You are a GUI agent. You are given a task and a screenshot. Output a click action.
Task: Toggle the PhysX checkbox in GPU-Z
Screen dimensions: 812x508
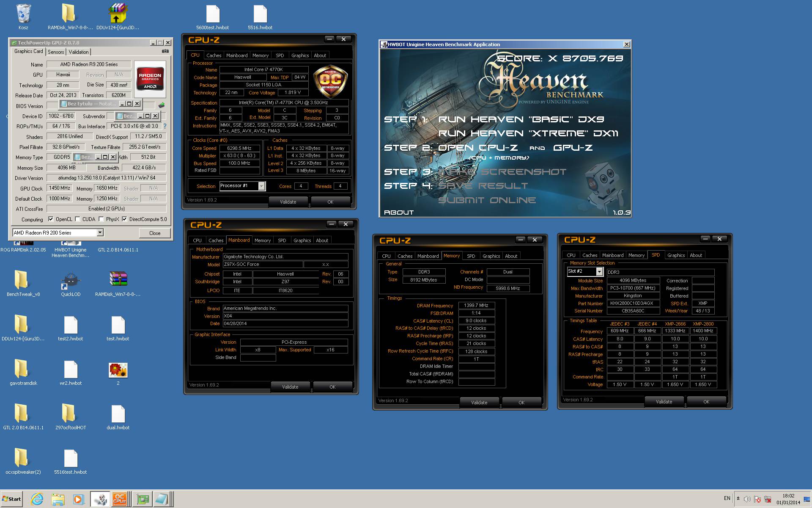click(101, 219)
